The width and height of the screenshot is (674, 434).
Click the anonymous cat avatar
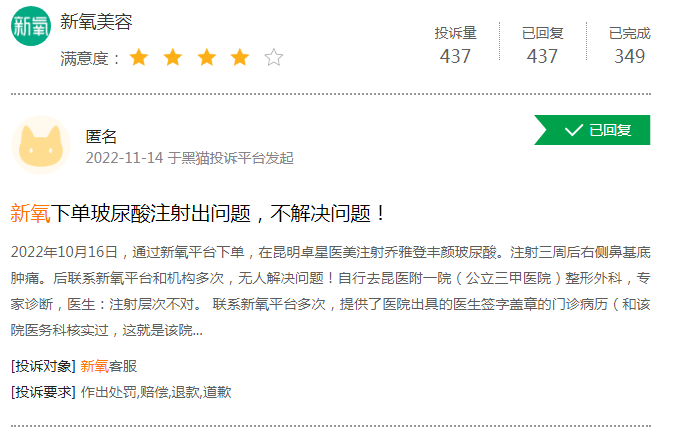(41, 145)
